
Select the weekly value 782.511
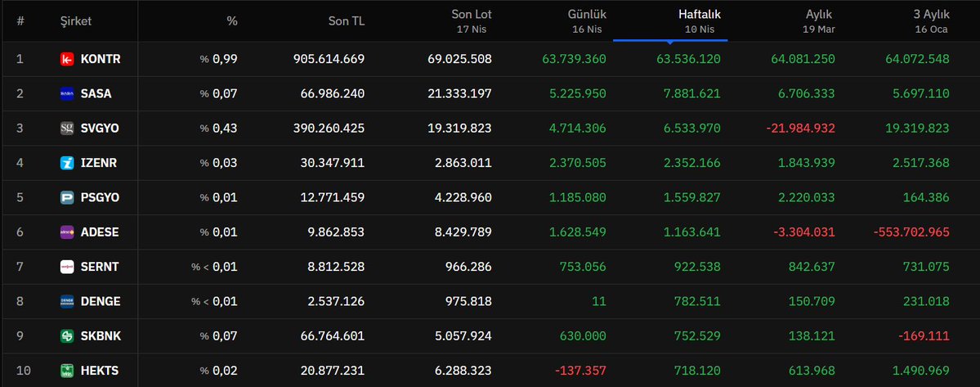pyautogui.click(x=697, y=301)
